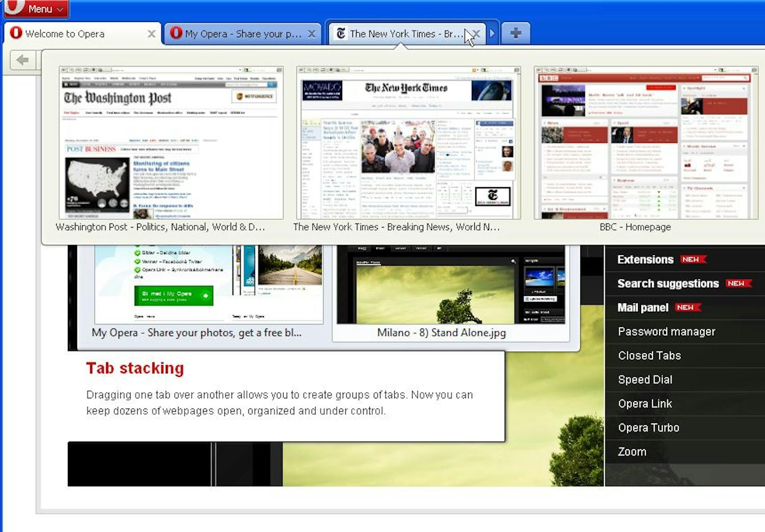This screenshot has width=765, height=532.
Task: Open the Mail panel entry
Action: click(643, 308)
